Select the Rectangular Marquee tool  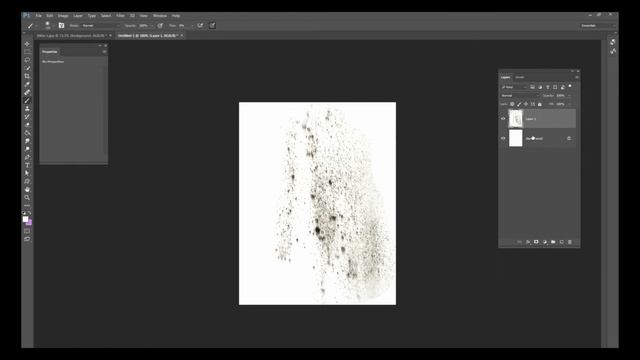click(27, 52)
